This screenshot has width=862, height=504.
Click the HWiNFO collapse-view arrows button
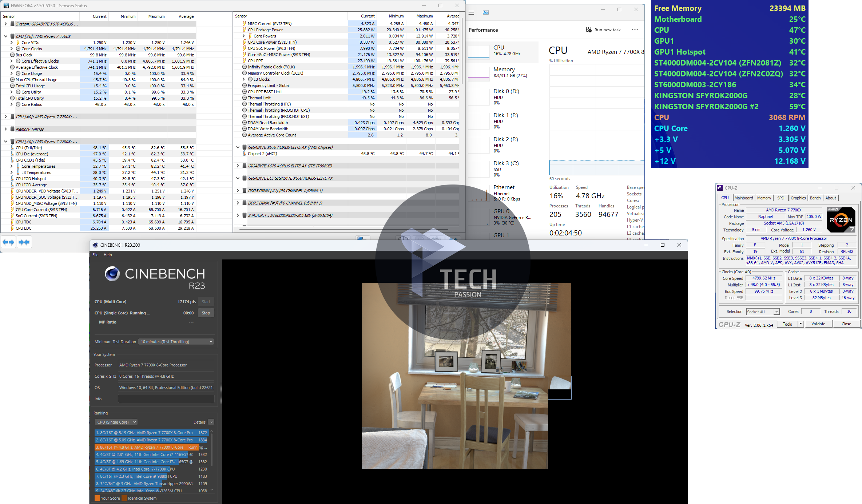click(x=24, y=242)
